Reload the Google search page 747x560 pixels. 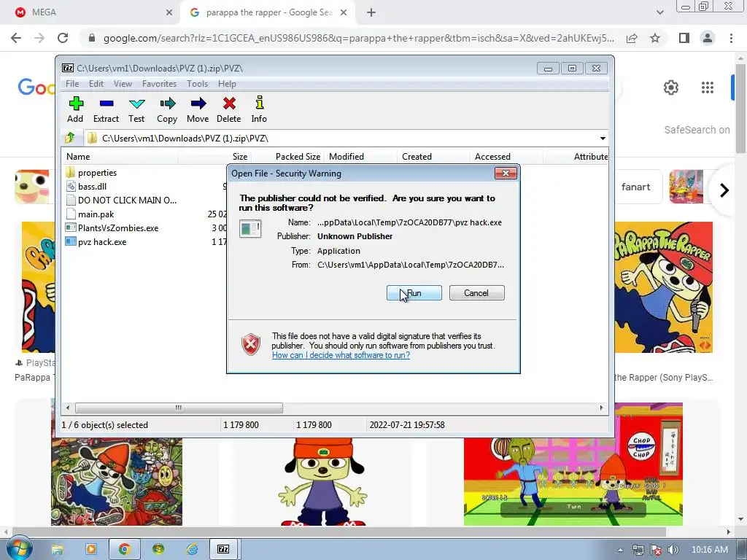pos(63,38)
